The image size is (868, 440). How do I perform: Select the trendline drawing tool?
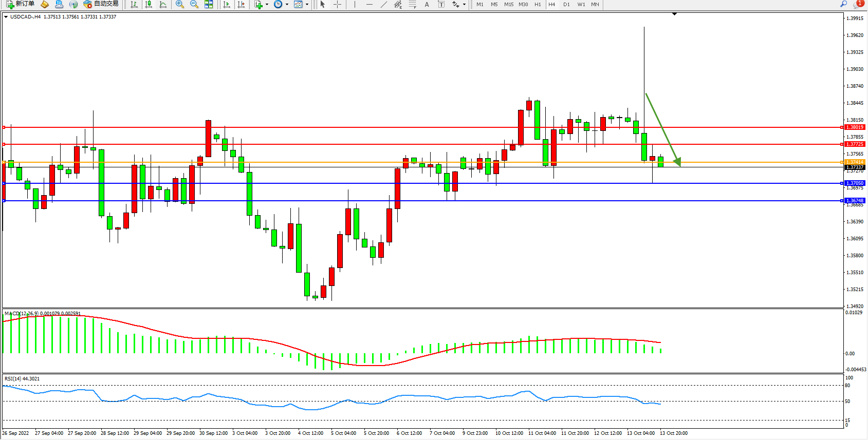[384, 4]
